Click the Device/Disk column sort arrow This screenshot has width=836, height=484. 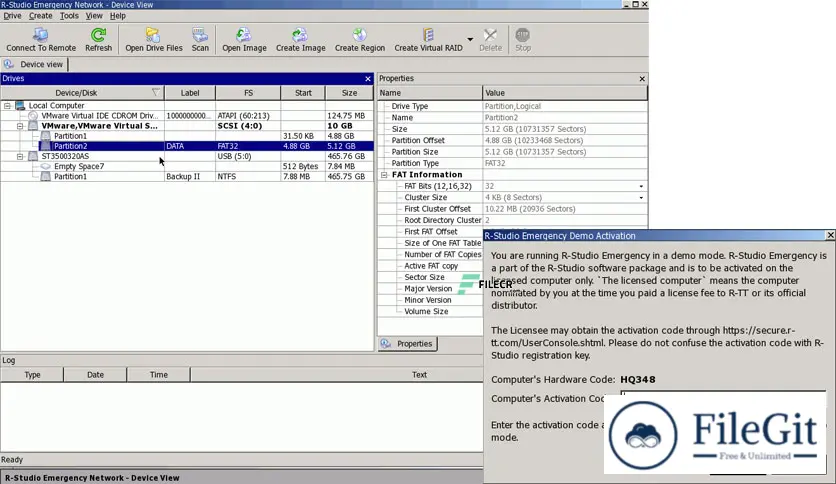[x=155, y=93]
